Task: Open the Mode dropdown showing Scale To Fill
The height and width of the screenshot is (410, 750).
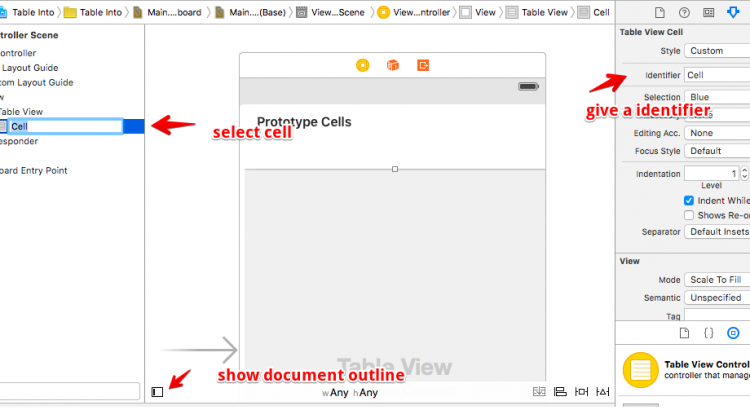Action: pos(716,280)
